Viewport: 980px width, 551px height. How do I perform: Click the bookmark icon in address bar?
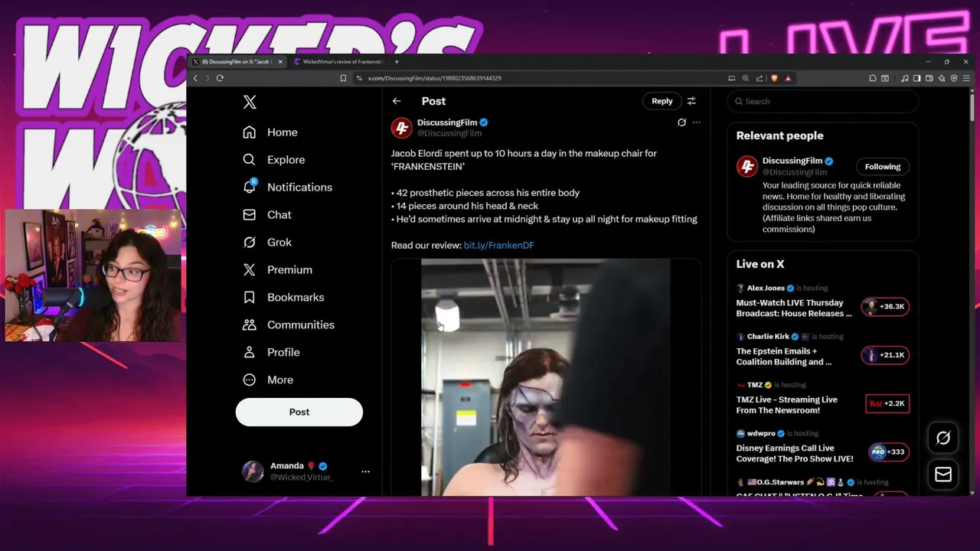[343, 78]
